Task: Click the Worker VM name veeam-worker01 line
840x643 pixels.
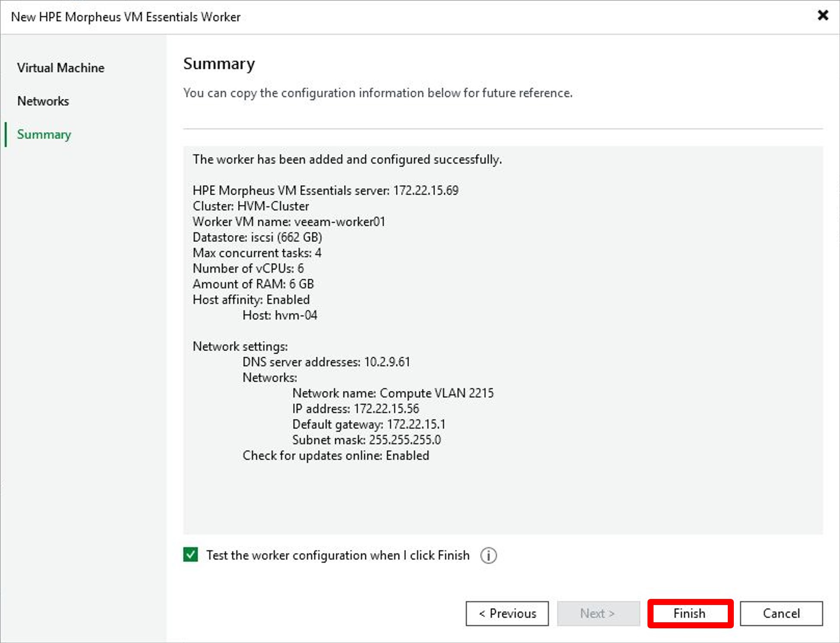Action: tap(289, 222)
